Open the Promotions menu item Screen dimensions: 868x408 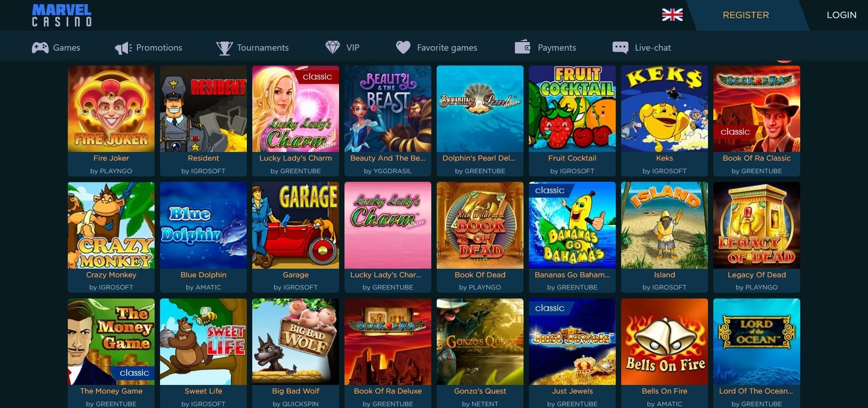pos(159,47)
